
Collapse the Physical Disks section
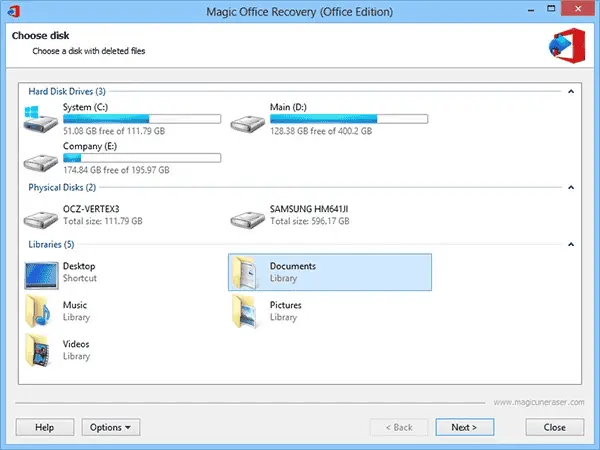[x=571, y=188]
